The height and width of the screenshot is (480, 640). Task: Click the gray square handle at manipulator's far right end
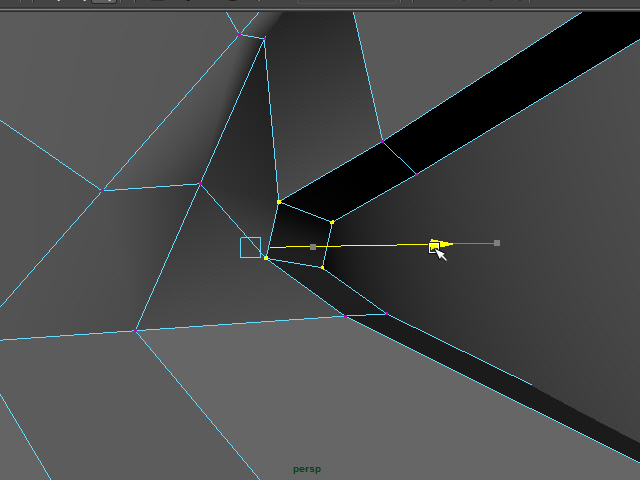point(497,243)
